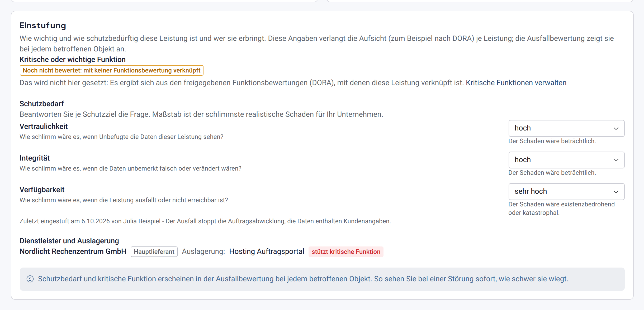Click the Vertraulichkeit label
The height and width of the screenshot is (310, 644).
[44, 127]
